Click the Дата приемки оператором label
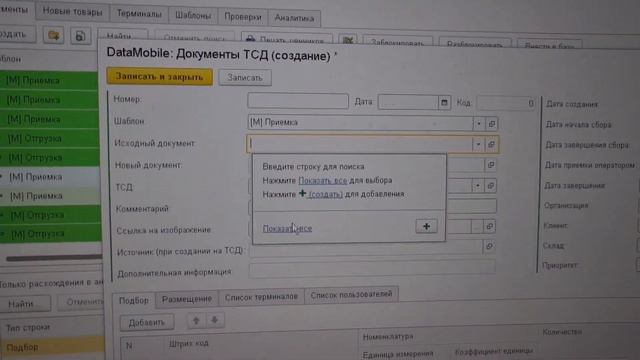Image resolution: width=640 pixels, height=360 pixels. (x=590, y=165)
